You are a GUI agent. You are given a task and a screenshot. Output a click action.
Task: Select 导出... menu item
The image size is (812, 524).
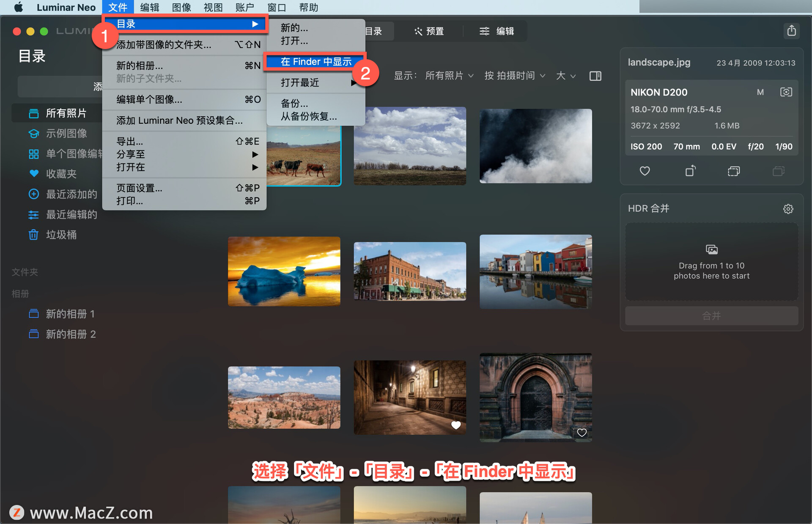(x=184, y=141)
